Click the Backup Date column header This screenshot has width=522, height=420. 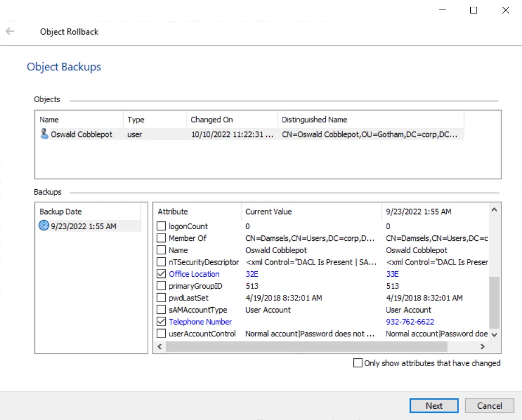[88, 212]
